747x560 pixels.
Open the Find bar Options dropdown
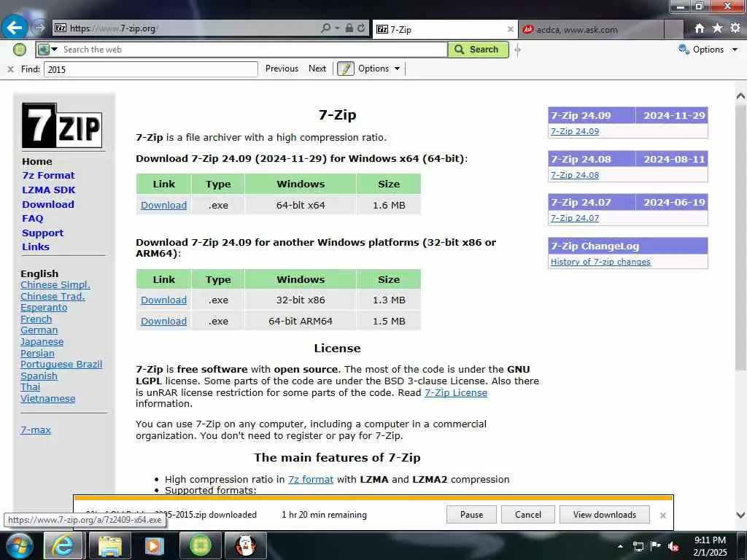click(379, 69)
